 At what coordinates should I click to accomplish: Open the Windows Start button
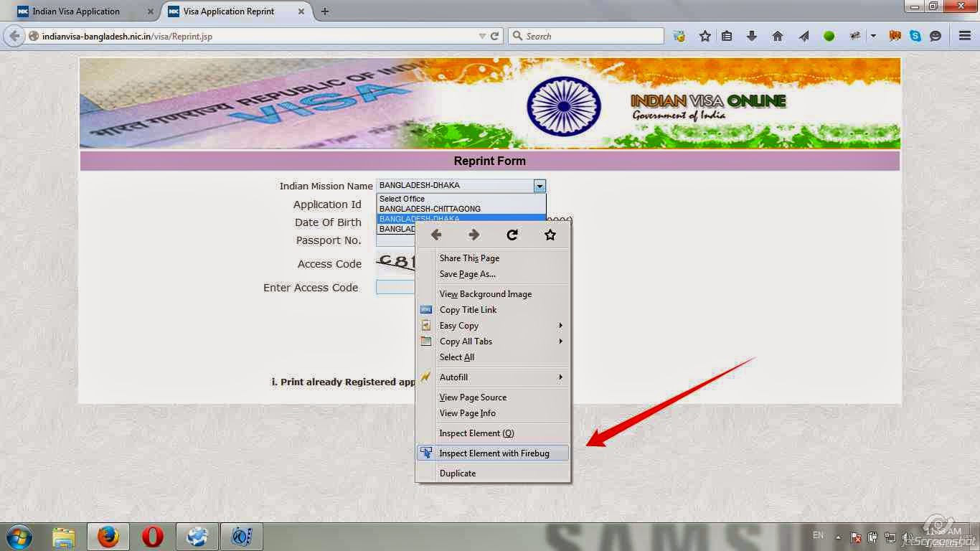pyautogui.click(x=19, y=537)
